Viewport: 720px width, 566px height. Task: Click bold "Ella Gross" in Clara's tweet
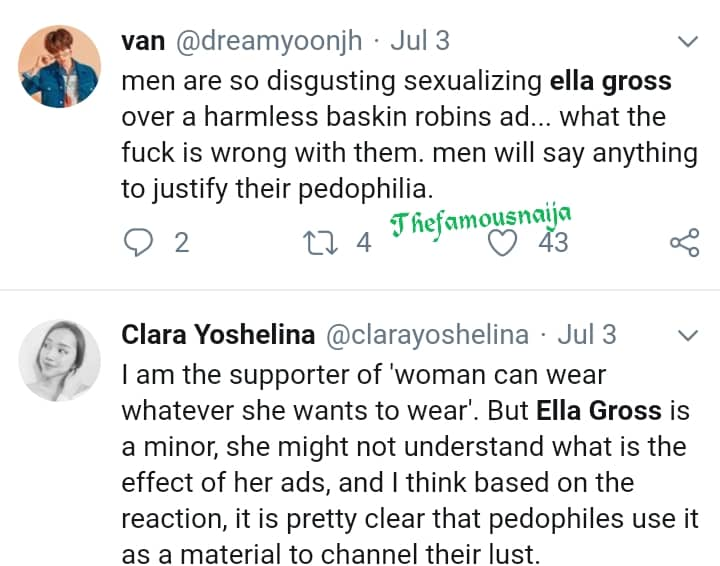(598, 410)
